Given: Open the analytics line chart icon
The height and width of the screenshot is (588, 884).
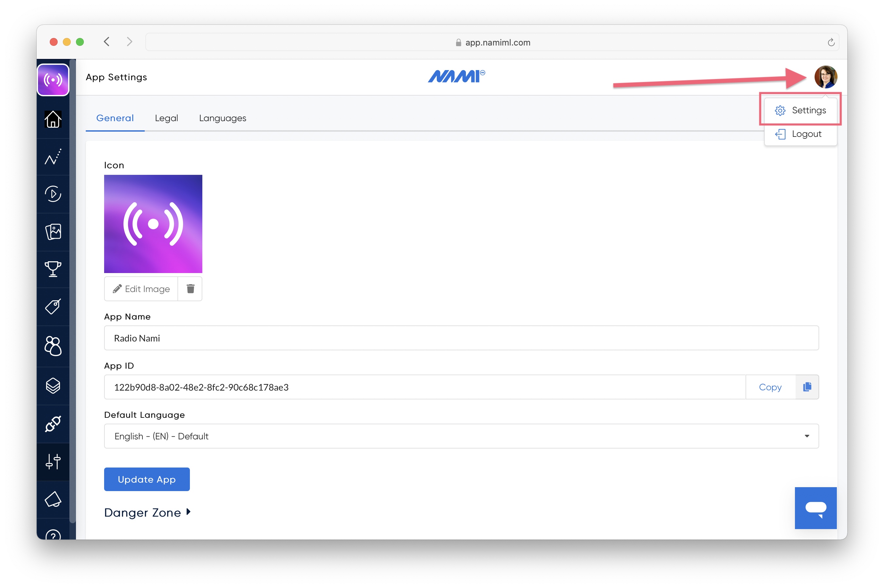Looking at the screenshot, I should point(53,157).
